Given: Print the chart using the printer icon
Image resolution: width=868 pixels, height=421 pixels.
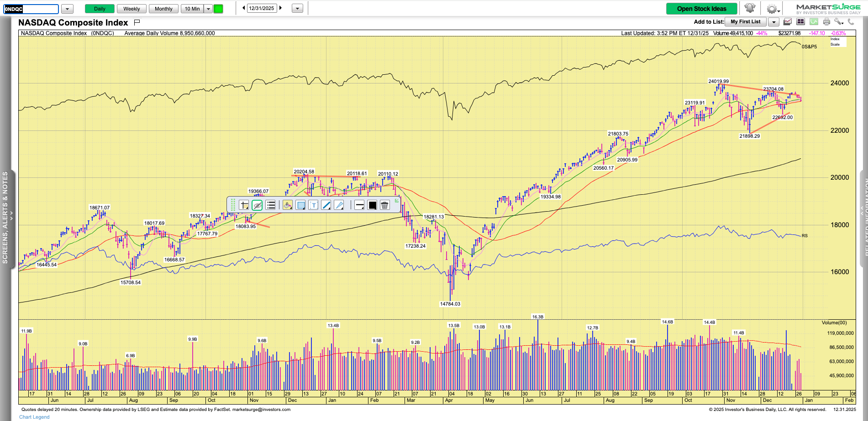Looking at the screenshot, I should coord(826,21).
